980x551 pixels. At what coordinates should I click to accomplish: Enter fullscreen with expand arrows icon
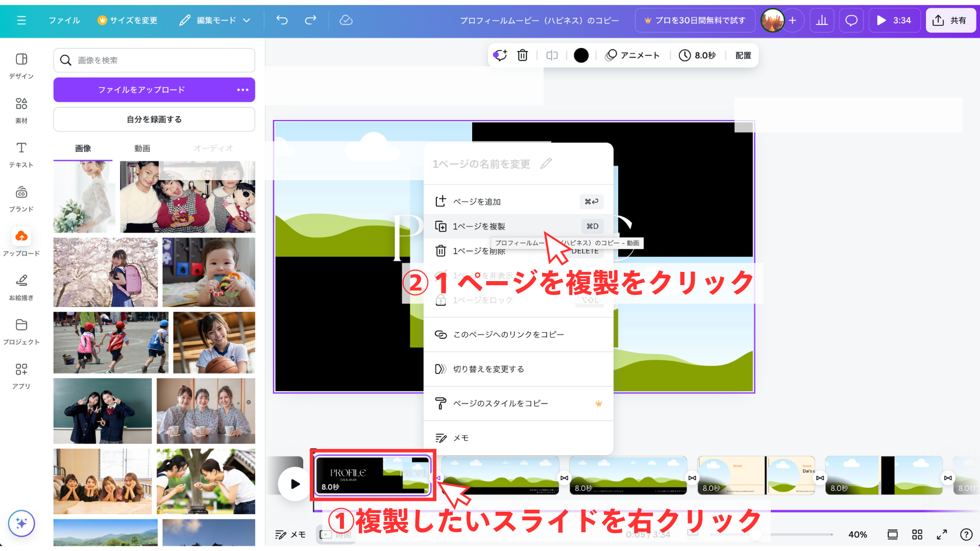click(942, 535)
